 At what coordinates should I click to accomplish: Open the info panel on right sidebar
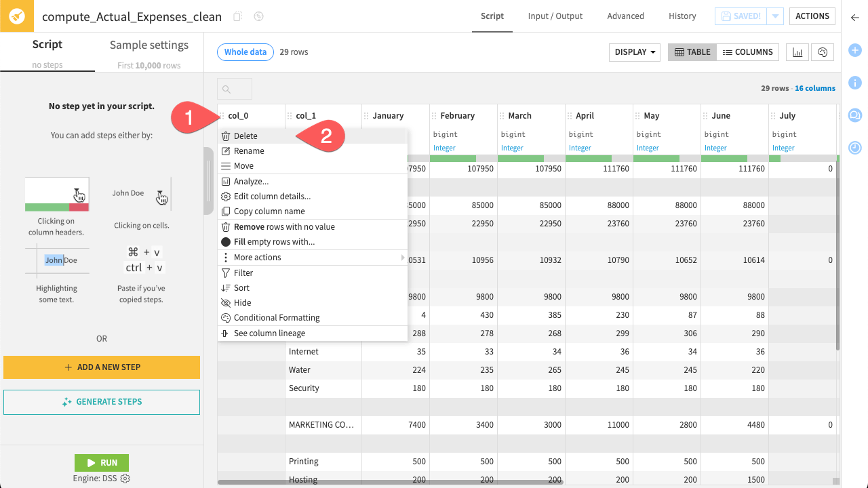[855, 83]
